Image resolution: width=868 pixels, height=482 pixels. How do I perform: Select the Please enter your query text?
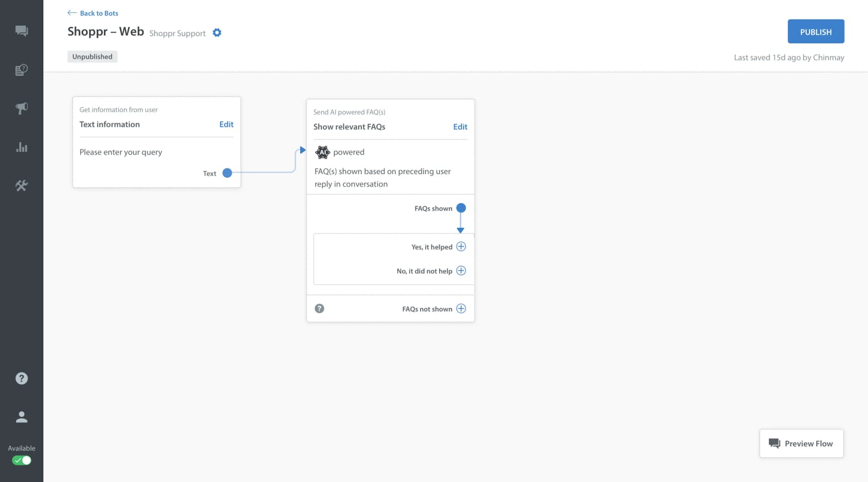[x=121, y=152]
